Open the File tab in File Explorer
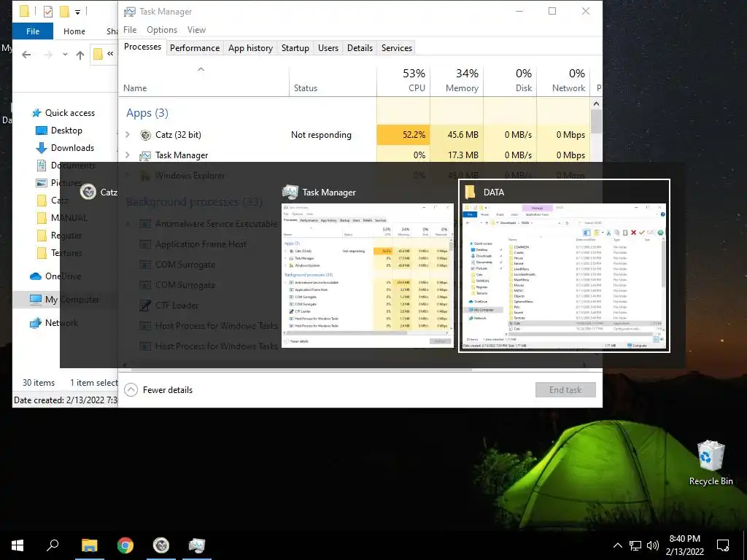Screen dimensions: 747x560 click(33, 31)
